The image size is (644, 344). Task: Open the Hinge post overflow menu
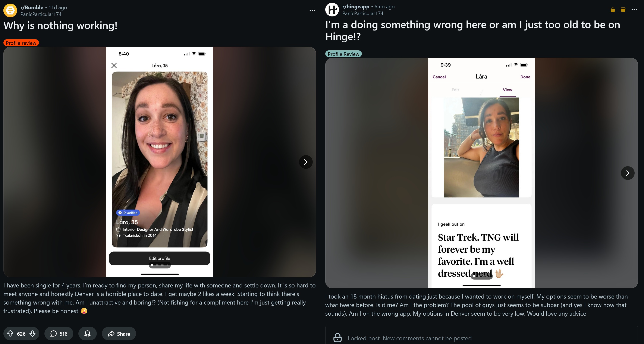(634, 10)
